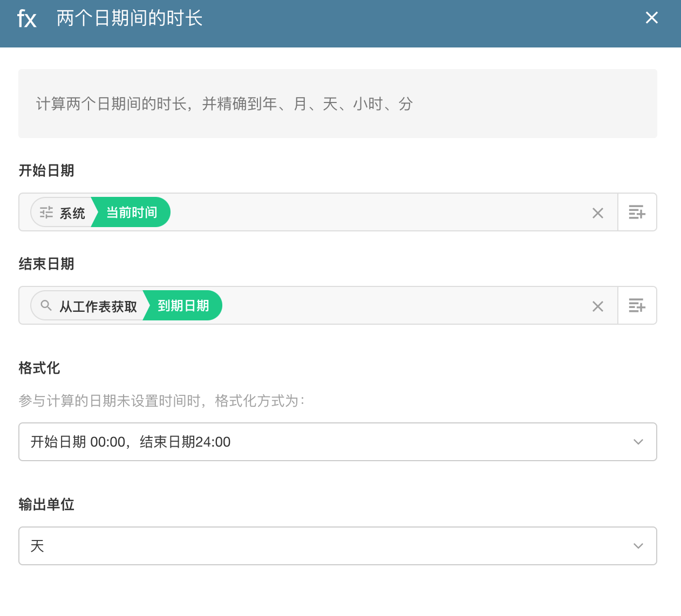Open the 格式化 dropdown showing 开始日期 00:00
The height and width of the screenshot is (616, 681).
click(324, 442)
